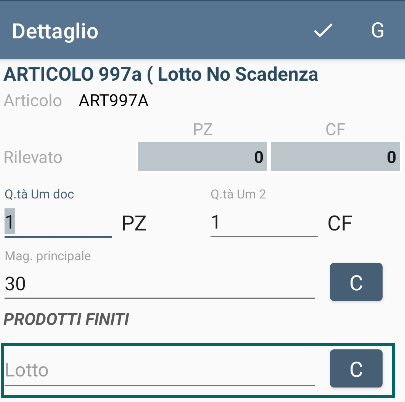Confirm with the checkmark icon
The width and height of the screenshot is (405, 402).
tap(323, 31)
